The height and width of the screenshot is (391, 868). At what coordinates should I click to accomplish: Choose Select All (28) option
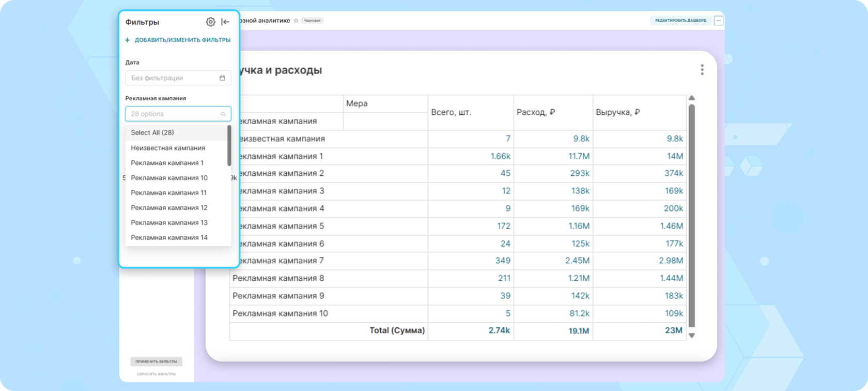click(x=176, y=132)
